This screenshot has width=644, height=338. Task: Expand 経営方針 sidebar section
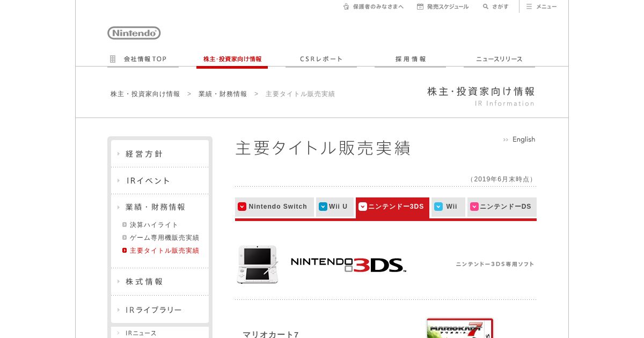click(x=160, y=154)
